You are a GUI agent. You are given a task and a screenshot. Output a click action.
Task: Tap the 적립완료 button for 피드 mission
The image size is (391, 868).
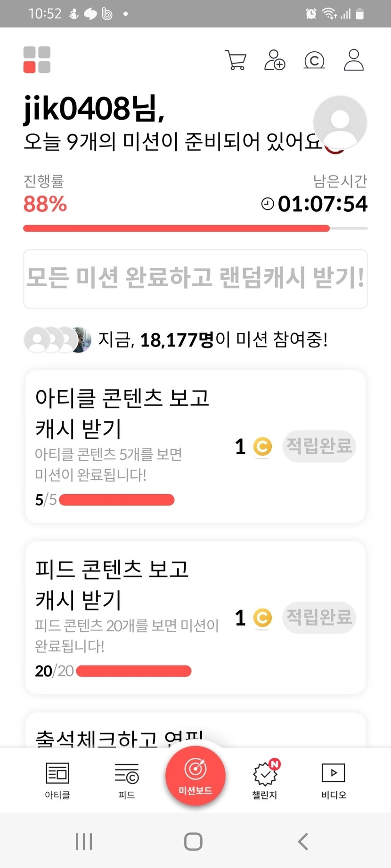(319, 617)
